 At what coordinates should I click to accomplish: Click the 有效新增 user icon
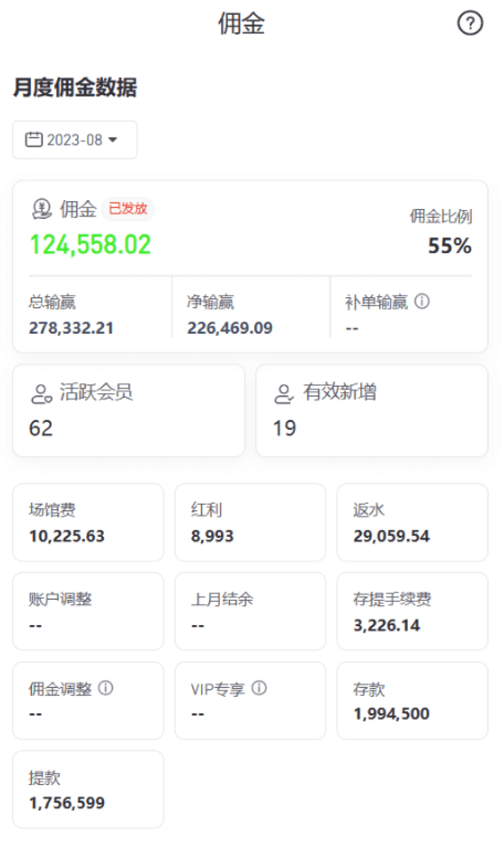pyautogui.click(x=284, y=394)
